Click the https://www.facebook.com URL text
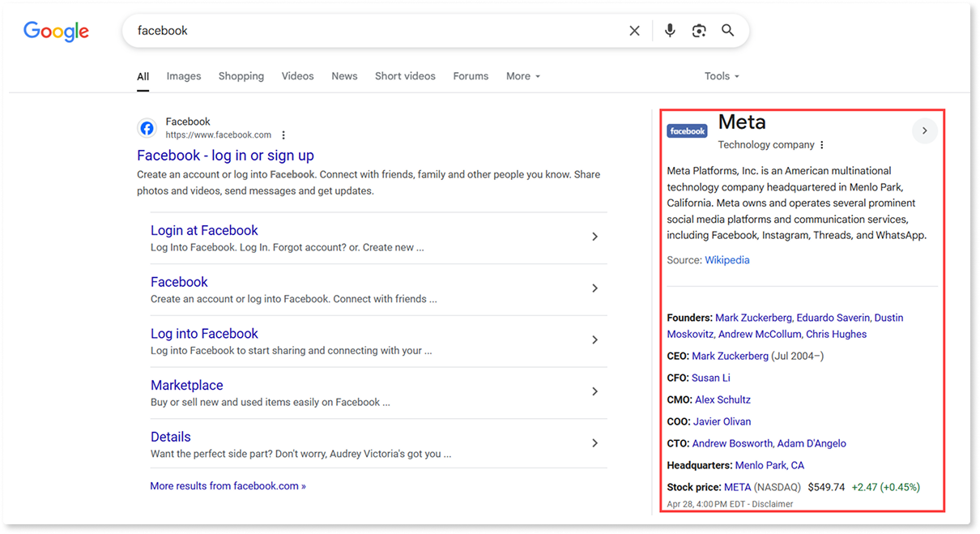Viewport: 980px width, 534px height. tap(219, 135)
